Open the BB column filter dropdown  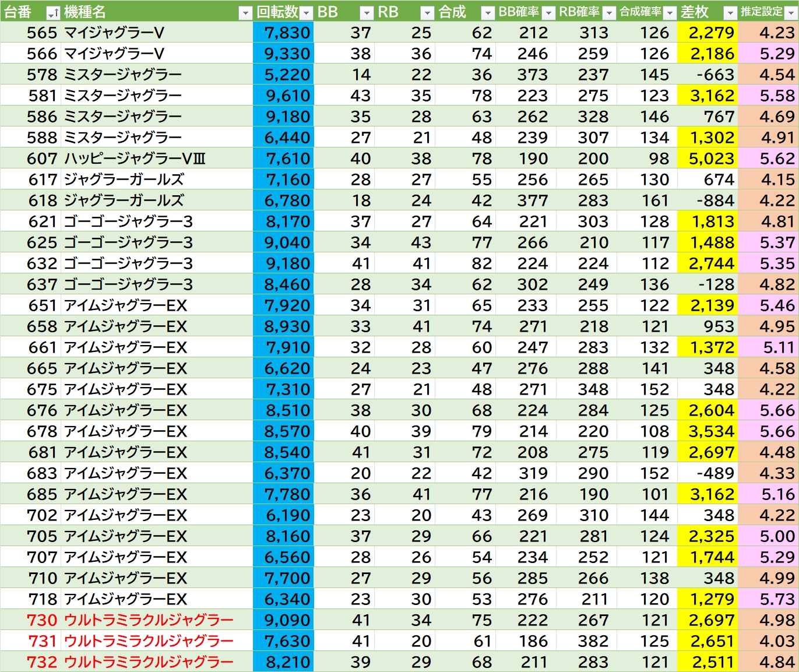click(367, 13)
